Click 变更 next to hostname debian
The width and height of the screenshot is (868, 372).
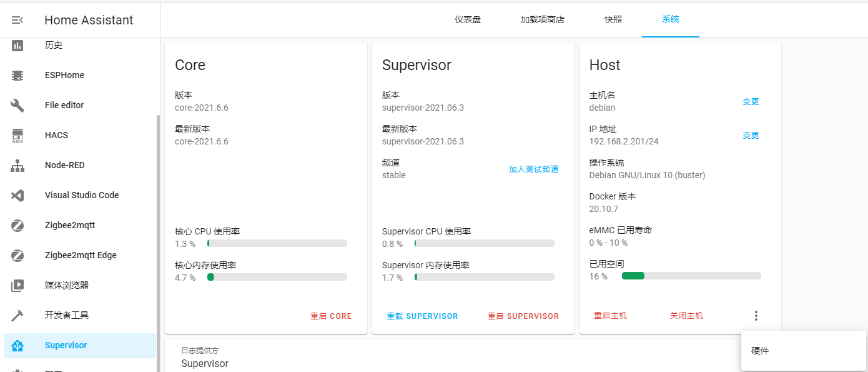pos(751,101)
